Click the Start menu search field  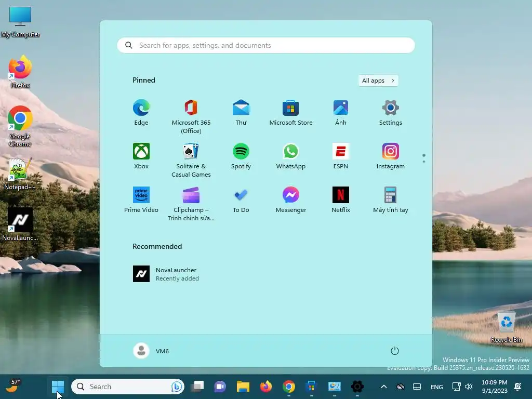pos(266,46)
